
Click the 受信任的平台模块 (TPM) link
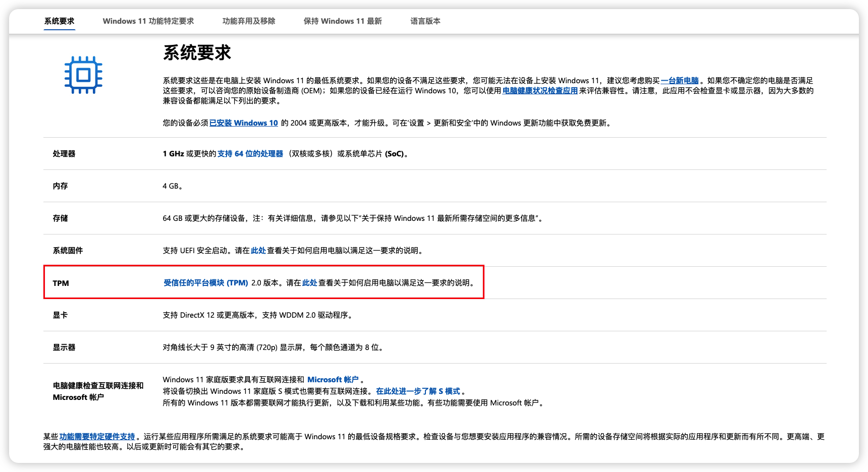[205, 283]
